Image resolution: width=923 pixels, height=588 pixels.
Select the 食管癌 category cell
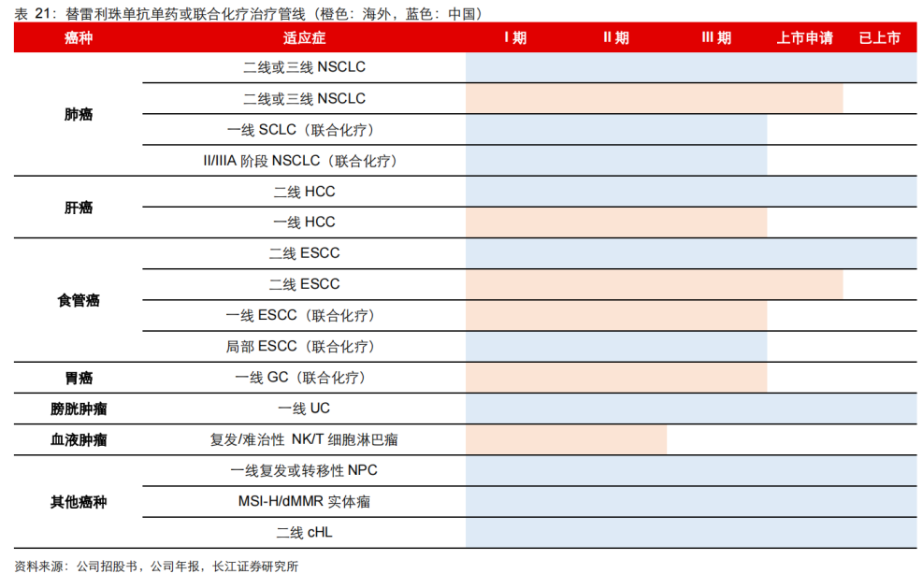point(79,300)
